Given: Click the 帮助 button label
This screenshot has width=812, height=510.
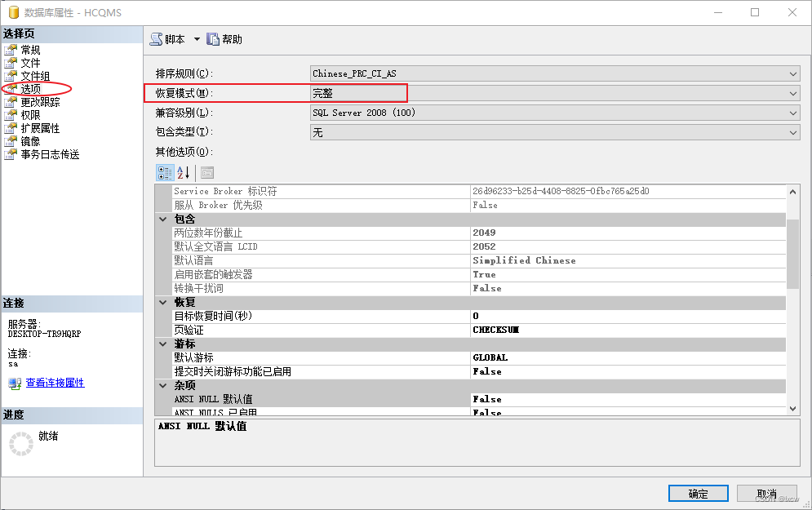Looking at the screenshot, I should pyautogui.click(x=232, y=39).
